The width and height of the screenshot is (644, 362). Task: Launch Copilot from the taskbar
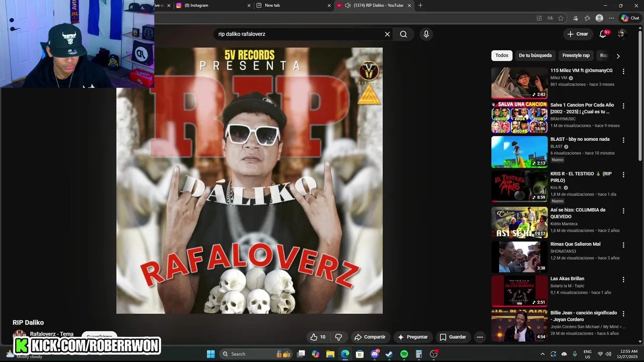315,354
